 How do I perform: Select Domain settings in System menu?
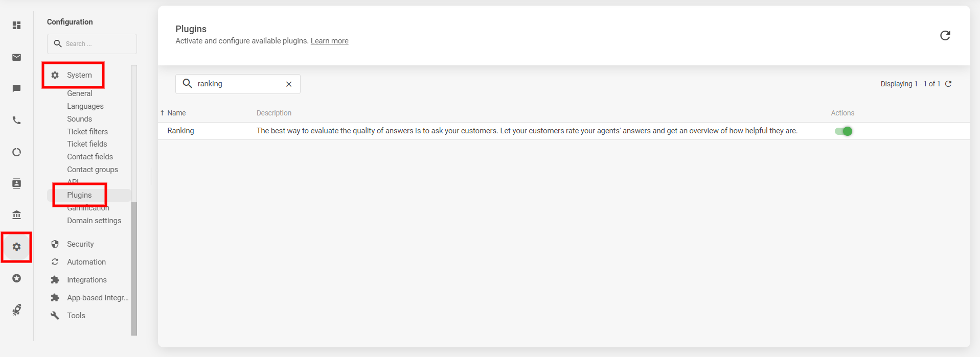(94, 221)
